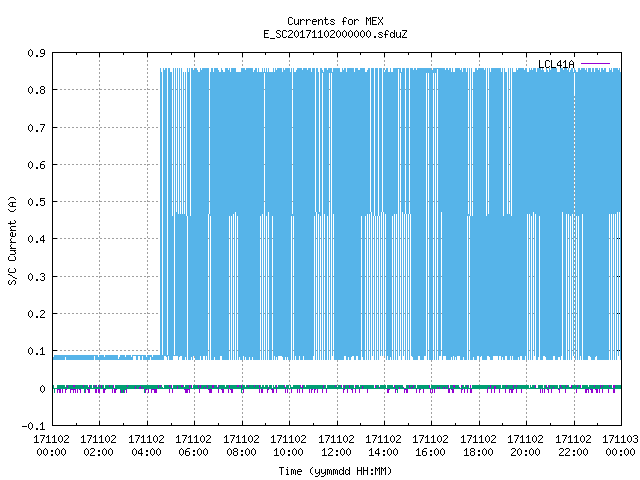Click the x-axis tick 171102 14:00
Viewport: 640px width, 480px height.
[x=383, y=446]
